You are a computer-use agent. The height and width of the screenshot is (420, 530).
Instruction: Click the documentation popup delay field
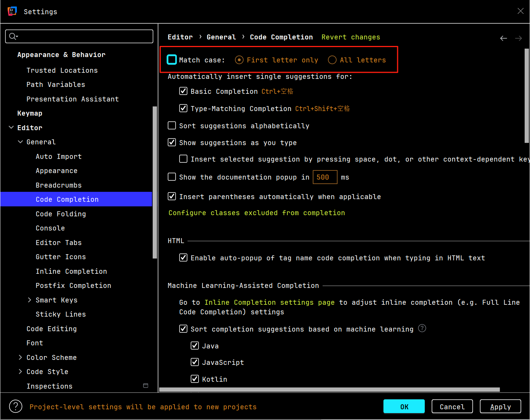(325, 177)
